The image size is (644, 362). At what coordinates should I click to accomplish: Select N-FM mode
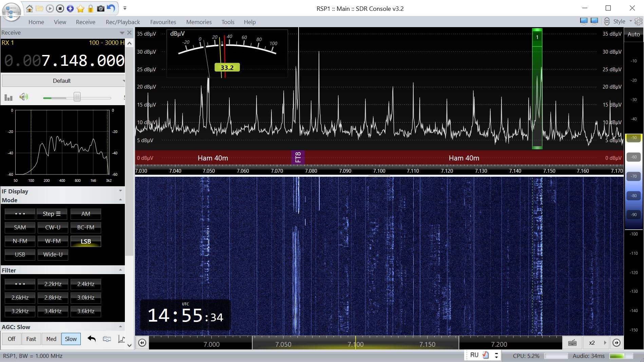[x=20, y=241]
